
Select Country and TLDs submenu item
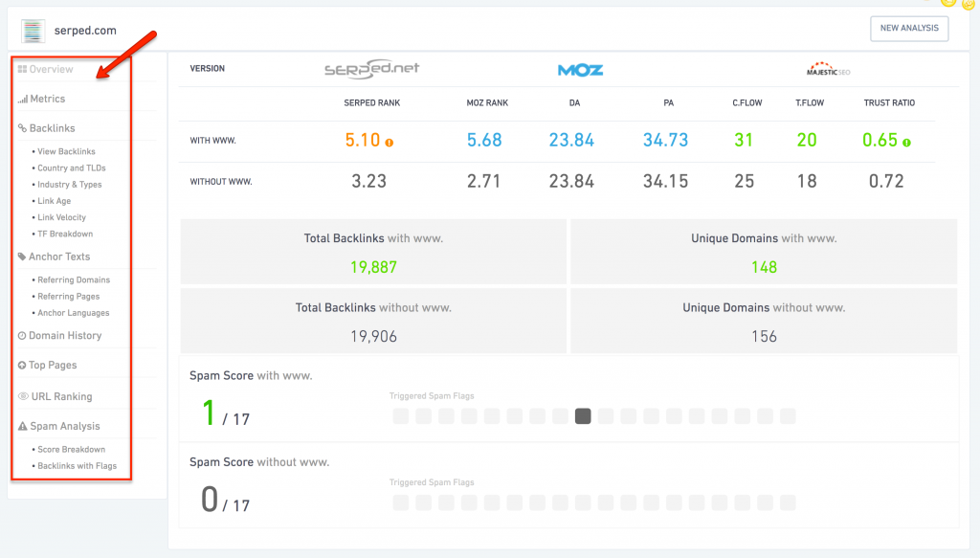click(71, 168)
